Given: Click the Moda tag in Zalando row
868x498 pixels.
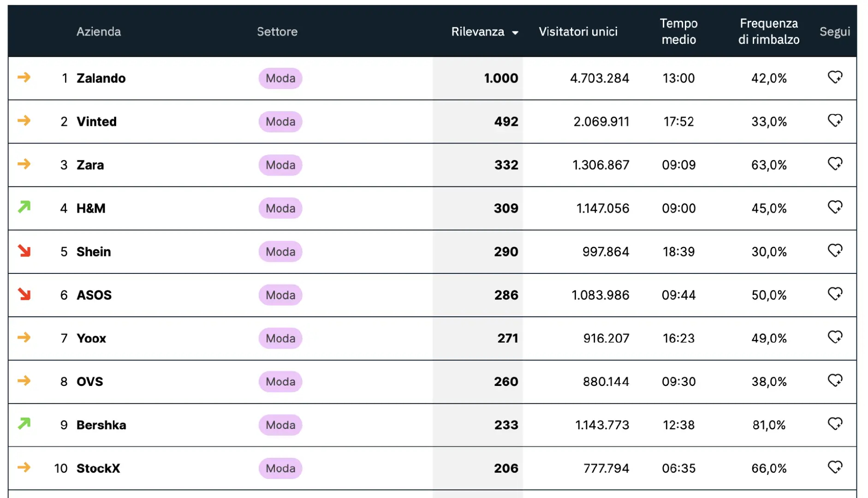Looking at the screenshot, I should coord(280,78).
